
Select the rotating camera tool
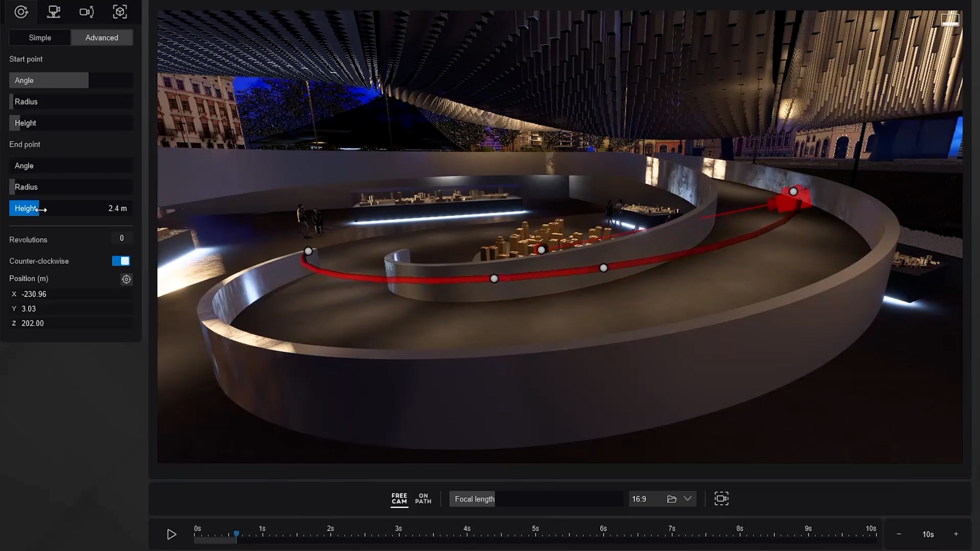87,12
